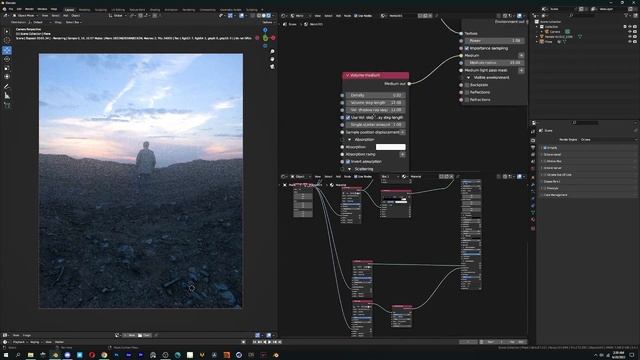The width and height of the screenshot is (640, 360).
Task: Adjust Medium radius field
Action: pos(494,63)
